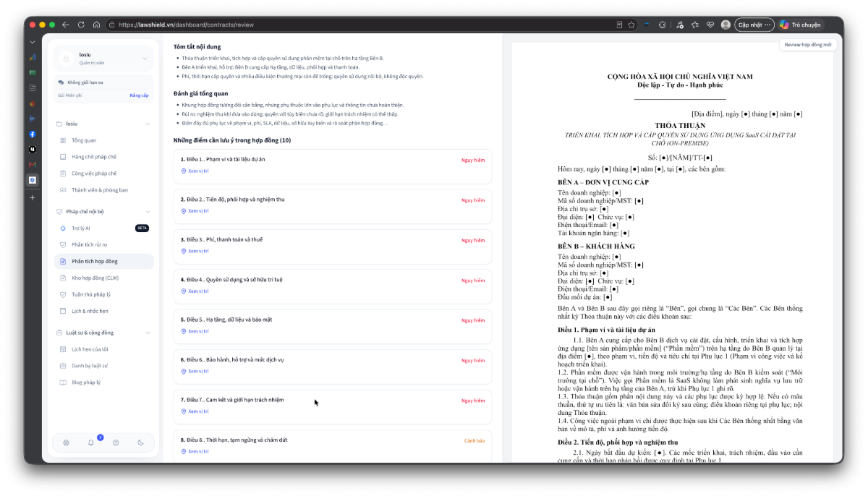This screenshot has height=496, width=868.
Task: Click the BÊN B – KHÁCH HÀNG heading in document
Action: click(596, 246)
